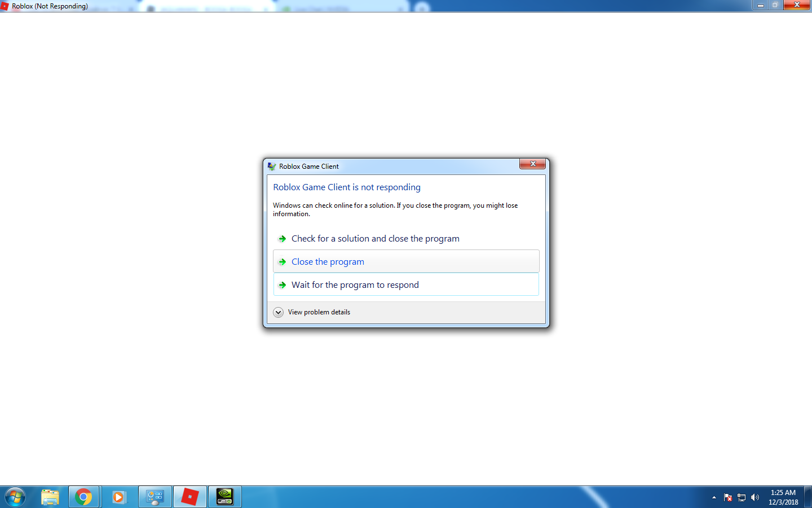The height and width of the screenshot is (508, 812).
Task: Click the Roblox icon in the window title bar
Action: [5, 6]
